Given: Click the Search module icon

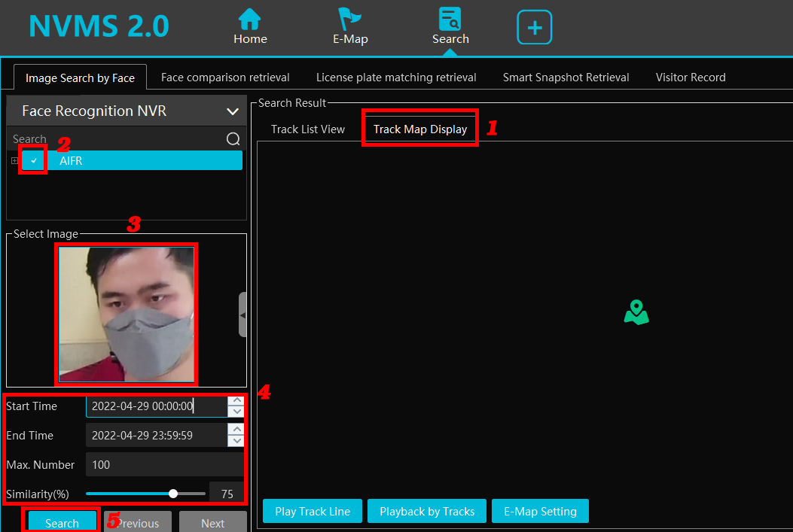Looking at the screenshot, I should [450, 20].
